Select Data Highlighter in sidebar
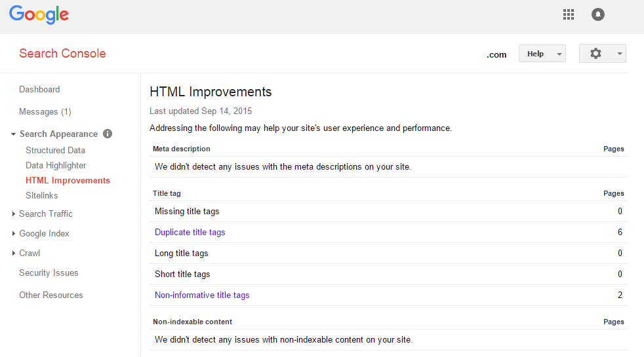 coord(56,166)
